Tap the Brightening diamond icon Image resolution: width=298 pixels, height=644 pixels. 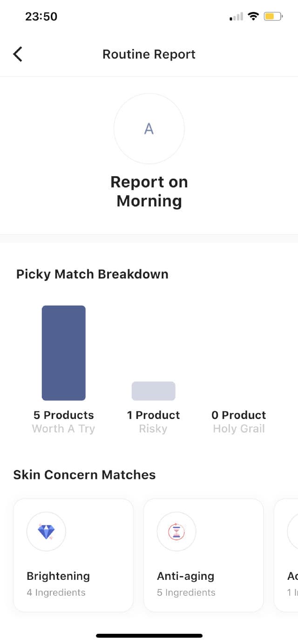click(x=46, y=531)
